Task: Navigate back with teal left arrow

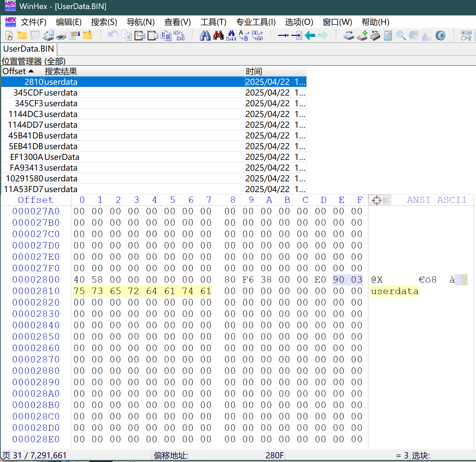Action: click(310, 36)
